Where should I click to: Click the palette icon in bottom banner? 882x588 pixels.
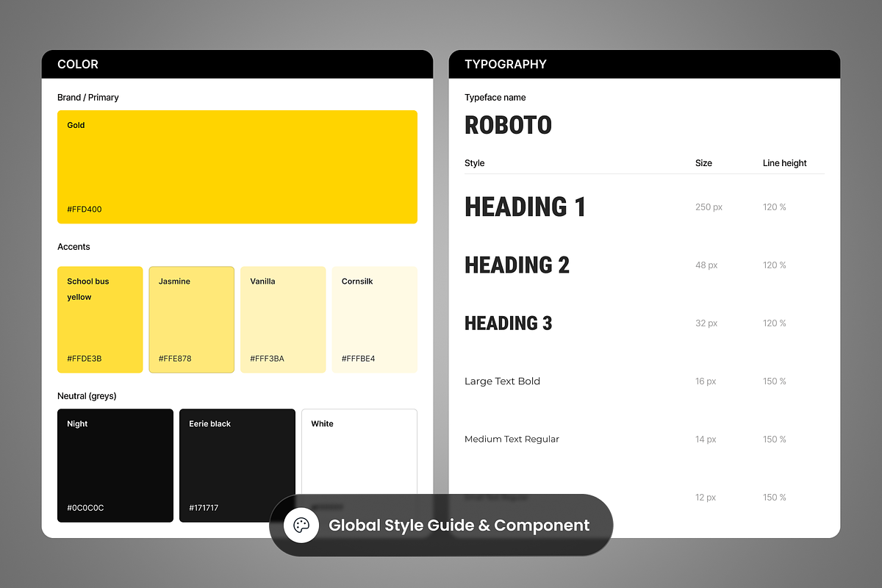coord(301,526)
